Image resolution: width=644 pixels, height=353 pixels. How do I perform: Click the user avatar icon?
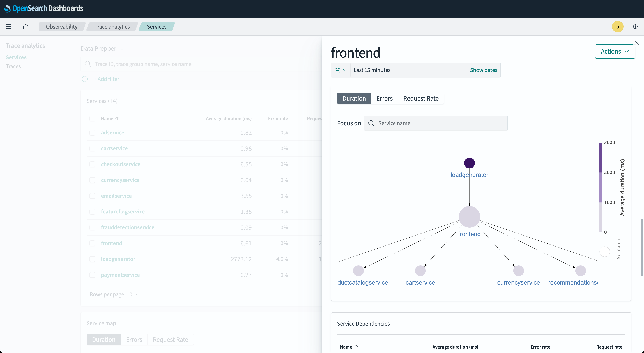coord(617,27)
